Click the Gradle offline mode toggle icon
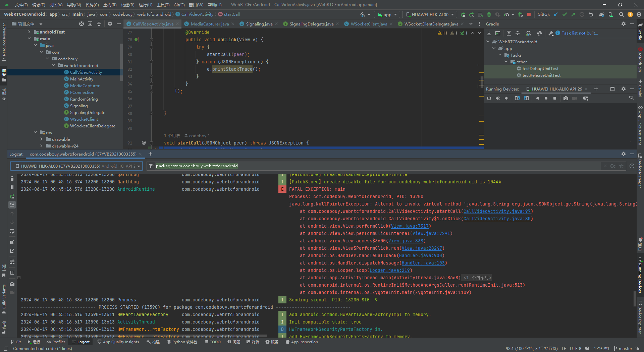 tap(539, 33)
